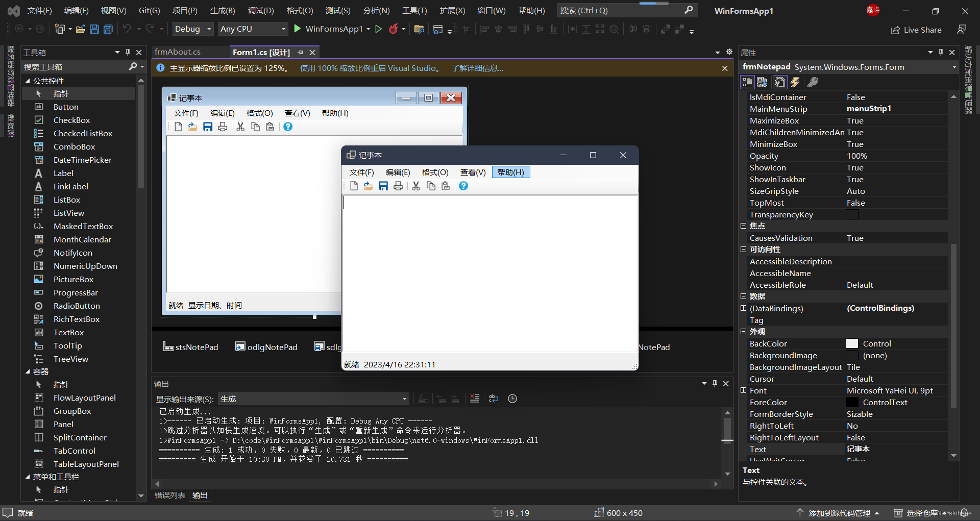
Task: Select the SplitContainer toolbox item
Action: tap(80, 437)
